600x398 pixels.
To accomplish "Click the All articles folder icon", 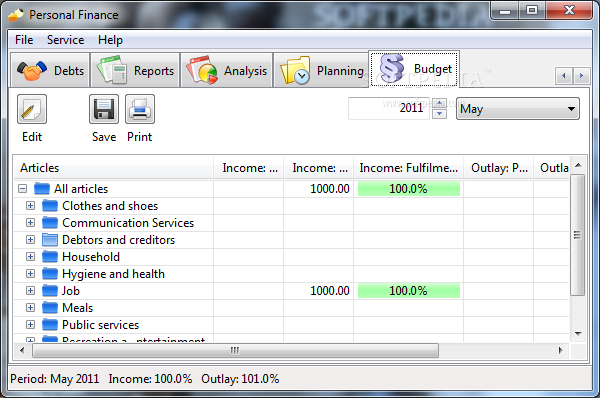I will point(42,189).
